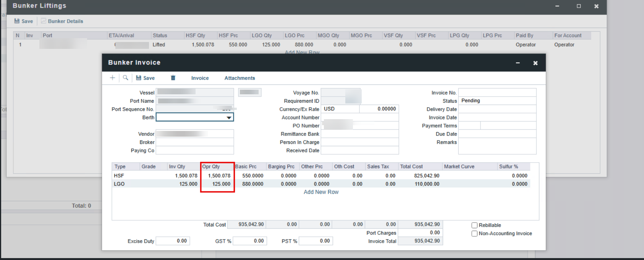Image resolution: width=644 pixels, height=260 pixels.
Task: Click the Remarks text area
Action: click(x=497, y=146)
